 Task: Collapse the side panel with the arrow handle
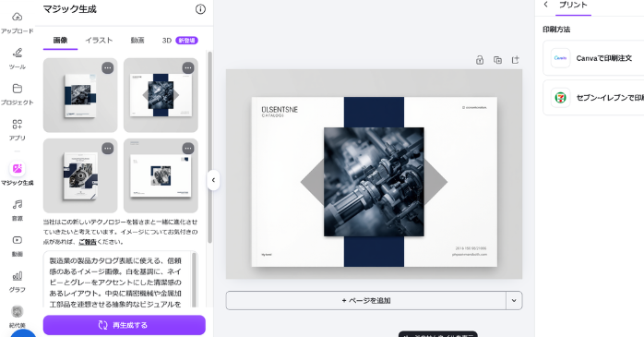pyautogui.click(x=213, y=180)
